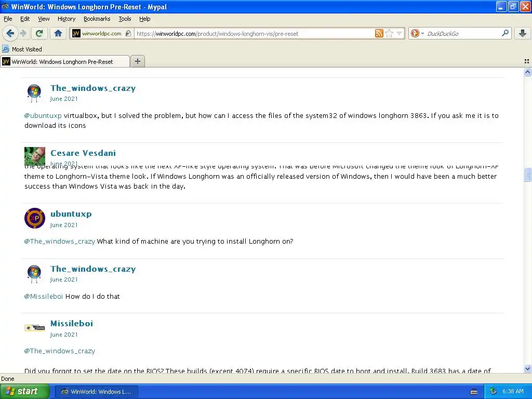Click Missileboi's Windows Powered avatar
This screenshot has height=399, width=532.
35,327
